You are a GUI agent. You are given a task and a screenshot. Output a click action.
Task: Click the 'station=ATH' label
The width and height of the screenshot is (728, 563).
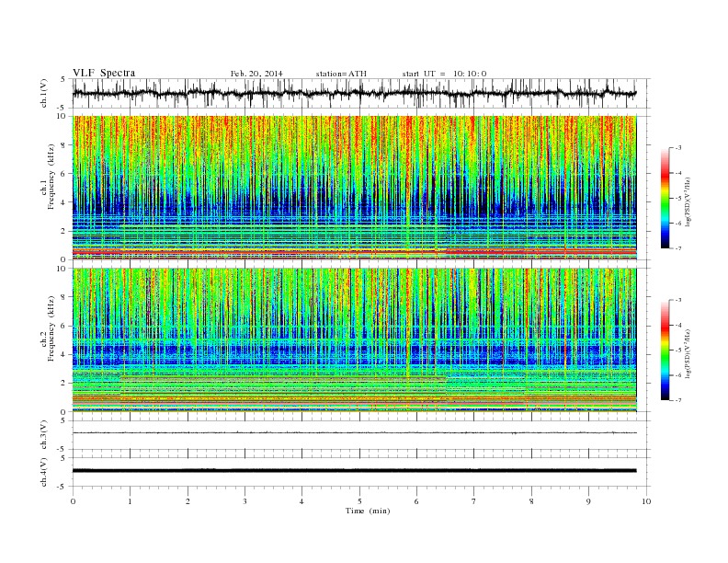[341, 74]
